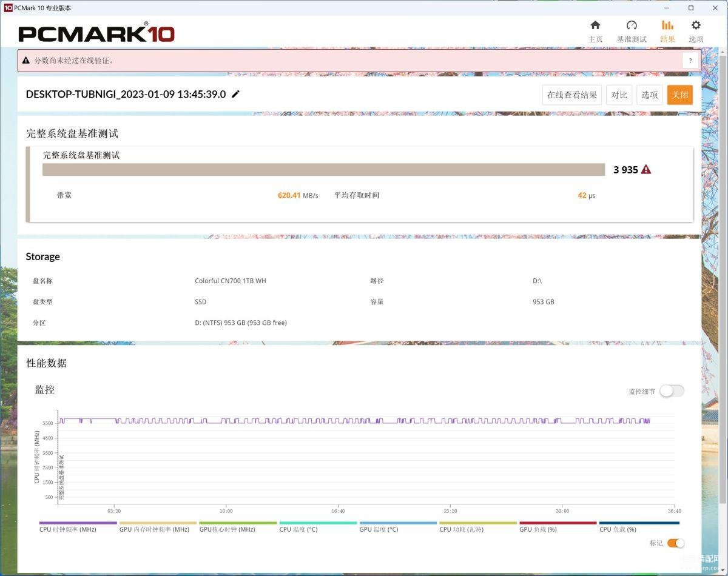Click the 5500 tick on the CPU frequency axis
Screen dimensions: 728x576
[x=49, y=423]
